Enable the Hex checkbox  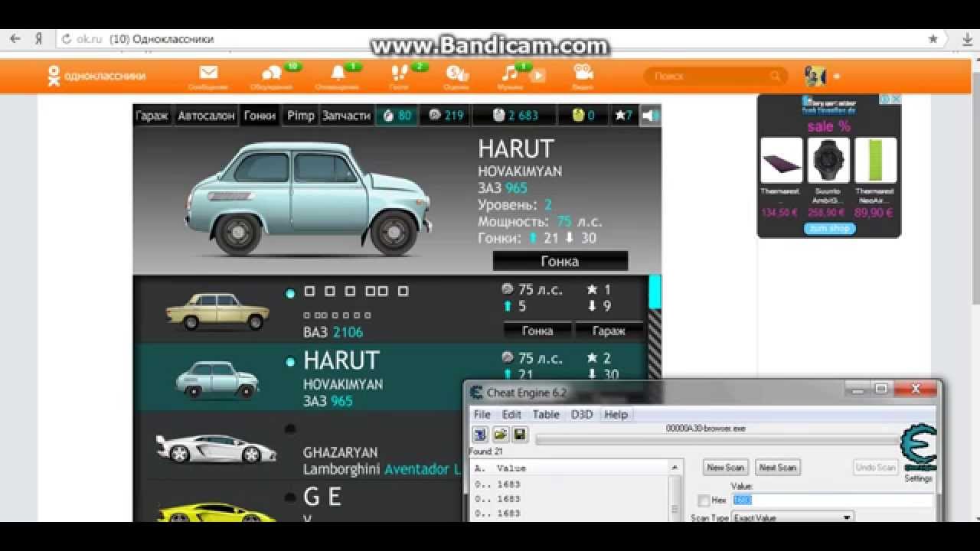(704, 500)
